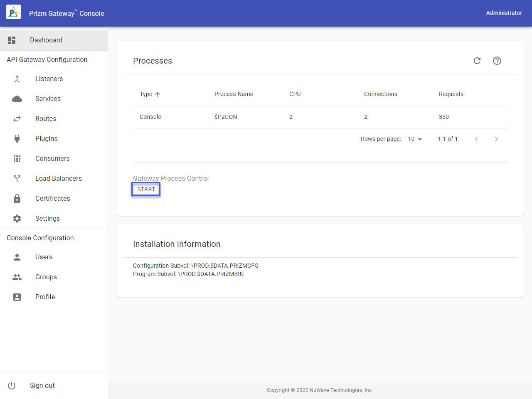The image size is (532, 399).
Task: Click the Plugins plug icon
Action: pos(17,139)
